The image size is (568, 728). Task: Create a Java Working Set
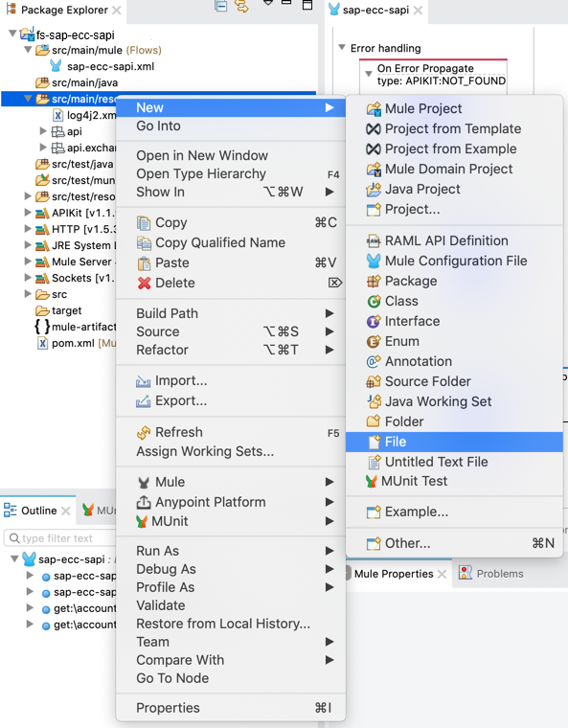coord(454,401)
